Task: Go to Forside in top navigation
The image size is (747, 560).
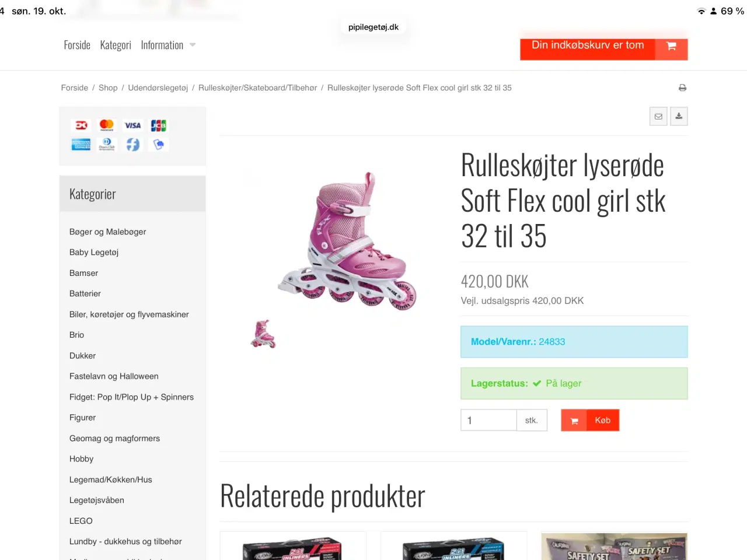Action: coord(77,45)
